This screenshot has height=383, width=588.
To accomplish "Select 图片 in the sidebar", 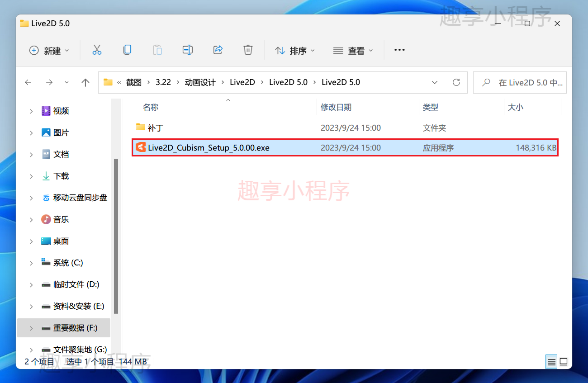I will pos(61,132).
